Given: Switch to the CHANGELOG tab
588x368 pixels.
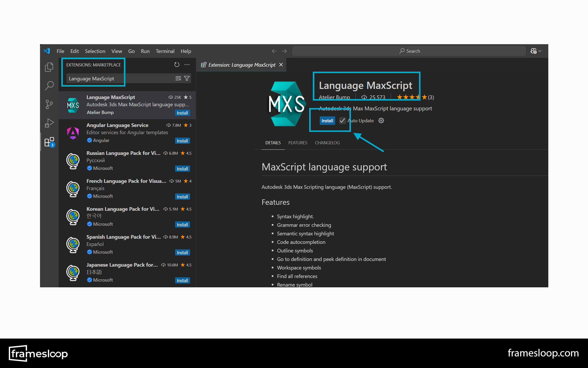Looking at the screenshot, I should (x=327, y=143).
